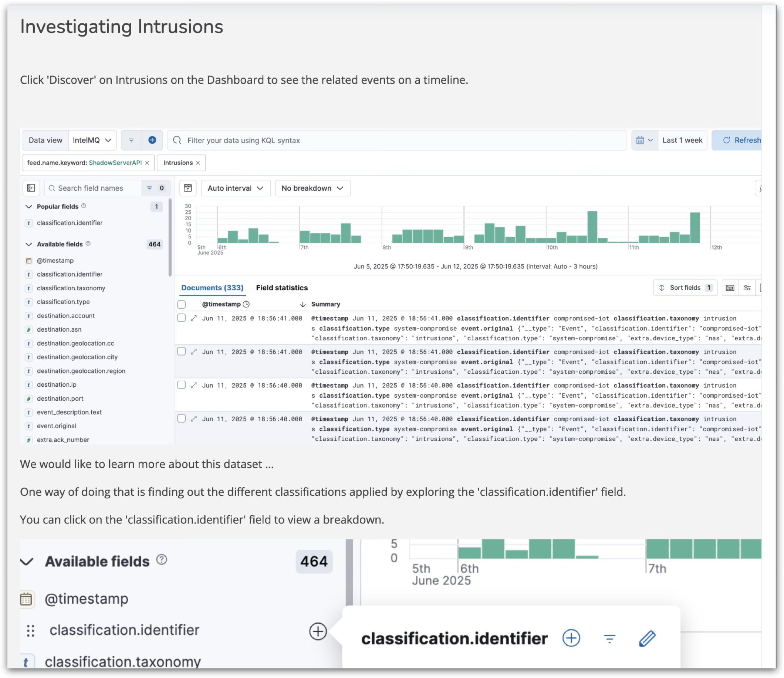Click the field list scrollbar
Viewport: 784px width, 678px height.
tap(170, 238)
